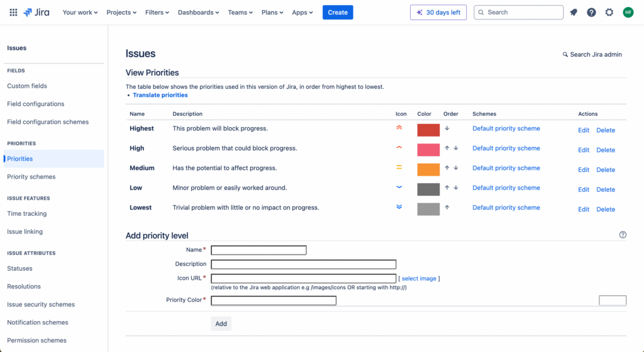The image size is (644, 352).
Task: Open Issue linking in sidebar
Action: click(x=25, y=232)
